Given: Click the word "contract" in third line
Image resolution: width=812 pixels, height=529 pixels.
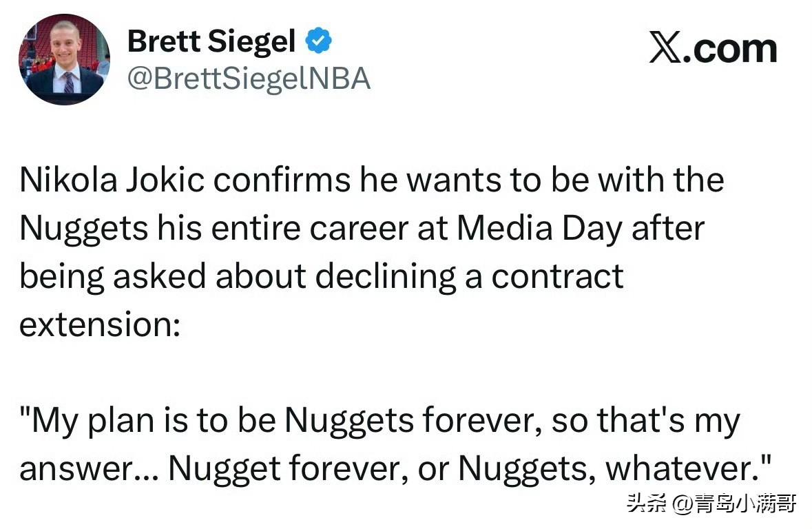Looking at the screenshot, I should click(557, 277).
